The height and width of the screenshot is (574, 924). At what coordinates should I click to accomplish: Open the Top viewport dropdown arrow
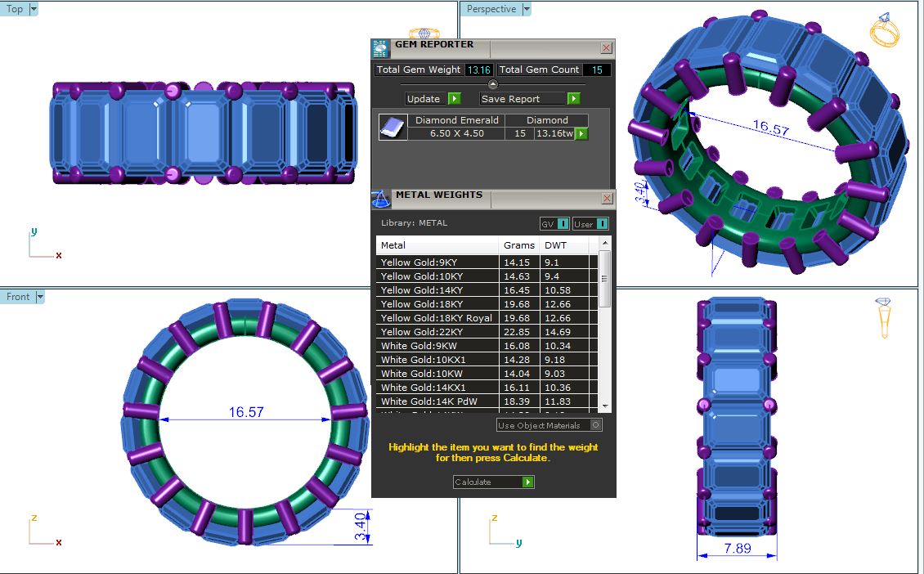(x=34, y=9)
